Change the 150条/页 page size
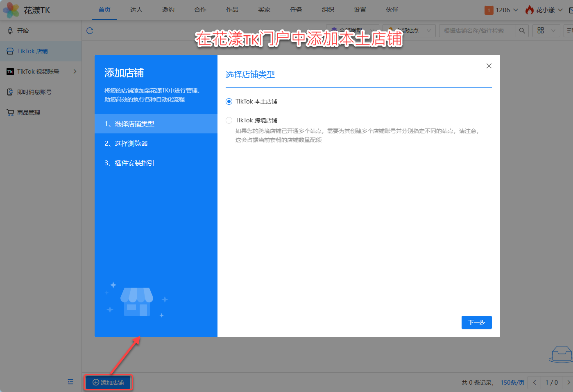This screenshot has height=392, width=573. [512, 383]
